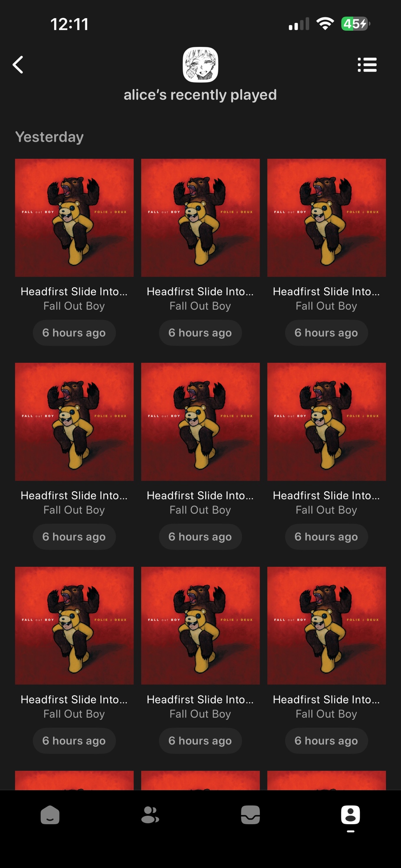The width and height of the screenshot is (401, 868).
Task: Open middle album cover in second row
Action: pyautogui.click(x=200, y=421)
